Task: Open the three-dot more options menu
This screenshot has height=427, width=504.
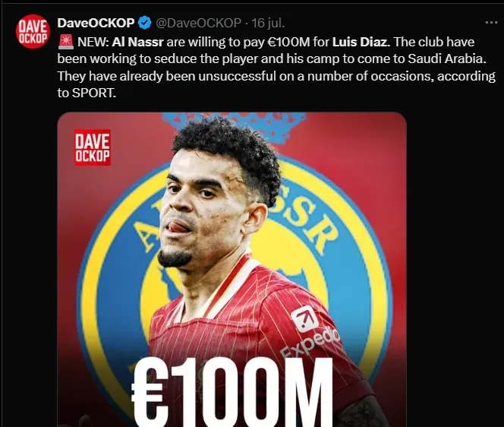Action: pyautogui.click(x=491, y=23)
